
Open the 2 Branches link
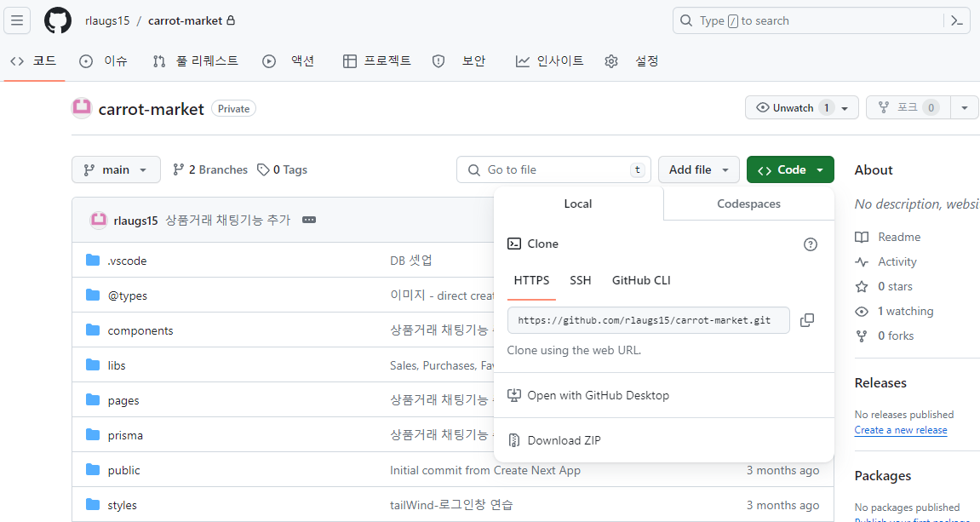coord(210,169)
